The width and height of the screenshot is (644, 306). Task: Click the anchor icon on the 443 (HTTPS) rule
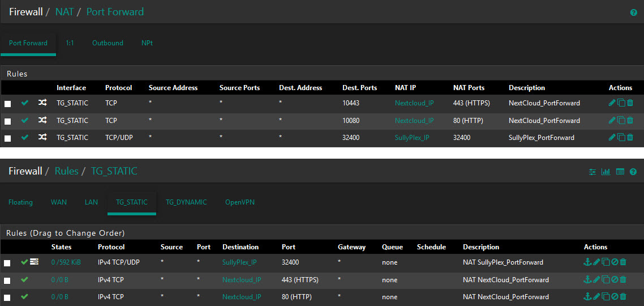(x=587, y=280)
